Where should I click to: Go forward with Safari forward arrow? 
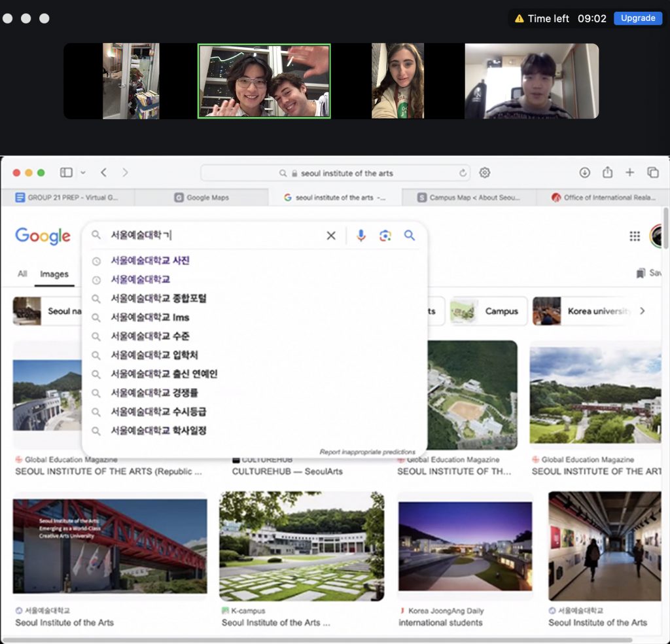(x=125, y=172)
